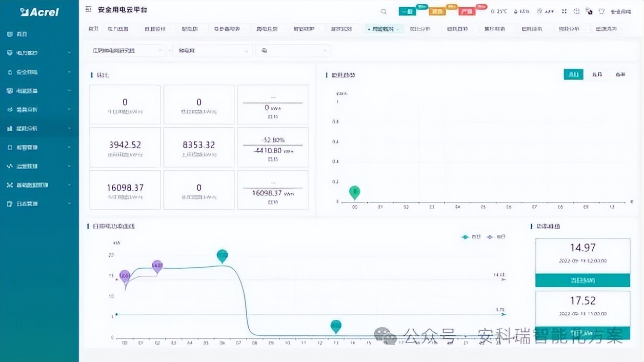Open the APP download icon in header

click(540, 11)
